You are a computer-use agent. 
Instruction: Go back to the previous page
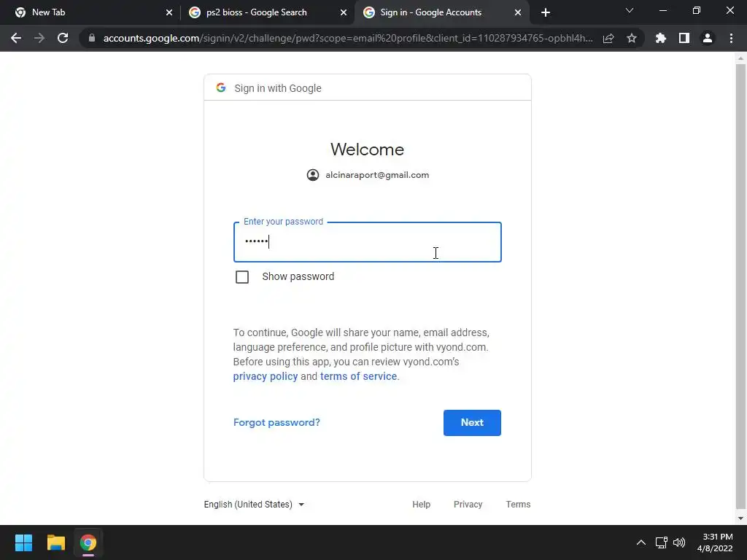16,38
